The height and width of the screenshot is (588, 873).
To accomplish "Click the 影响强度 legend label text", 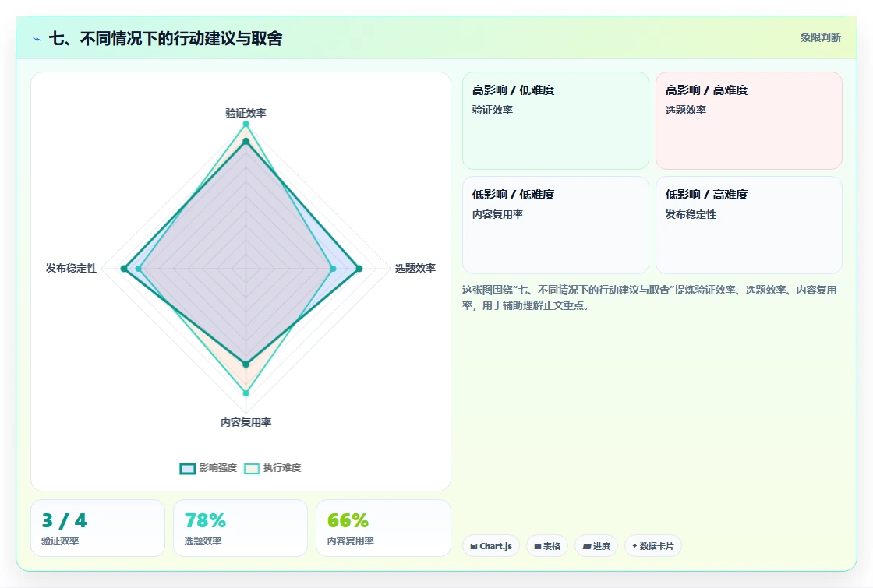I will point(218,468).
